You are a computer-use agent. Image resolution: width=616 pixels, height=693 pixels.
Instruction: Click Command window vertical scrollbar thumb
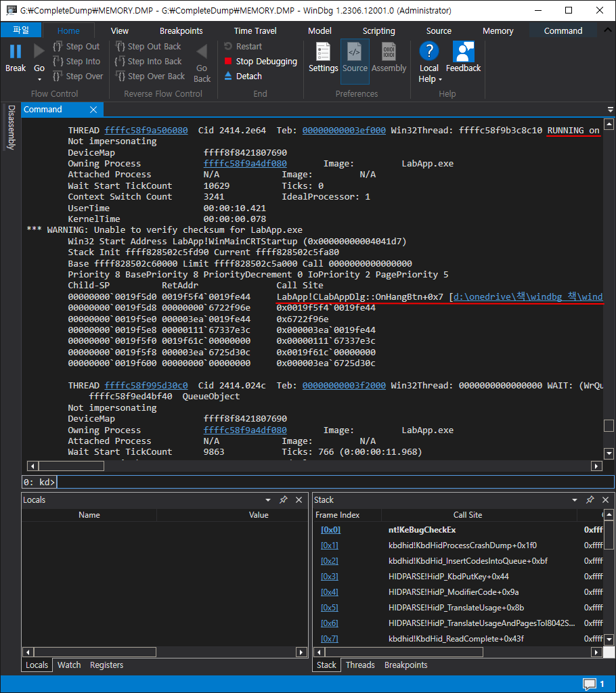tap(609, 425)
